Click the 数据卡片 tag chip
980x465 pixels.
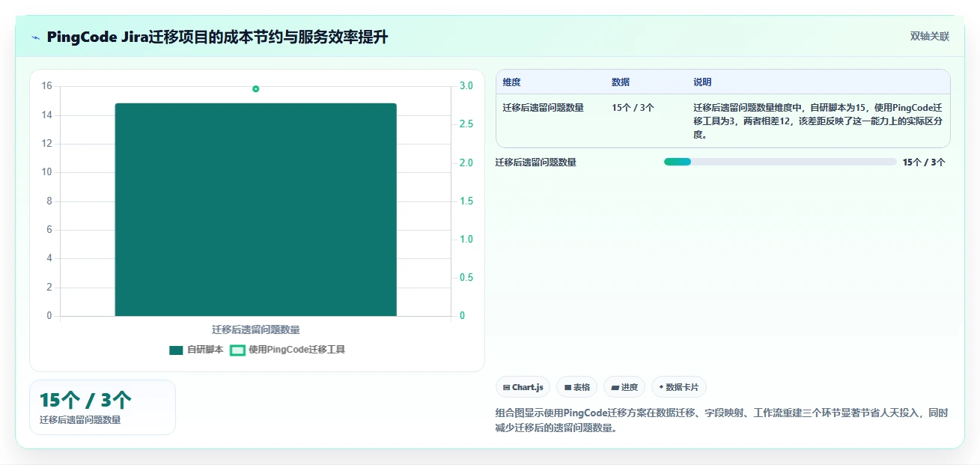(679, 387)
